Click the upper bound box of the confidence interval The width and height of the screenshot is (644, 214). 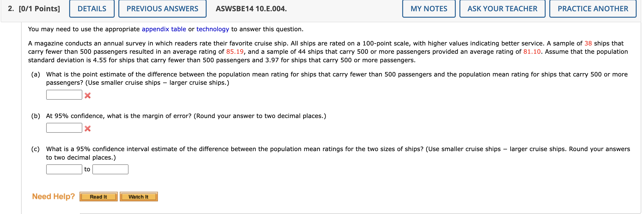coord(110,169)
